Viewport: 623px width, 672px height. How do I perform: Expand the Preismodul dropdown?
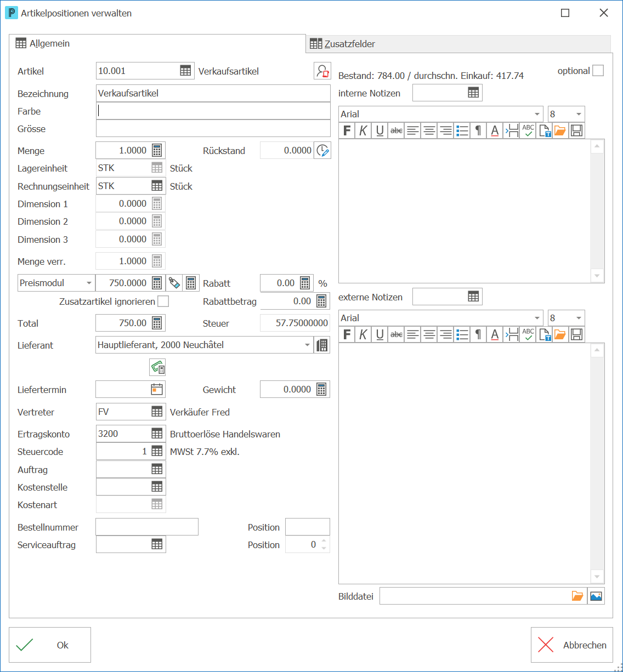coord(89,283)
